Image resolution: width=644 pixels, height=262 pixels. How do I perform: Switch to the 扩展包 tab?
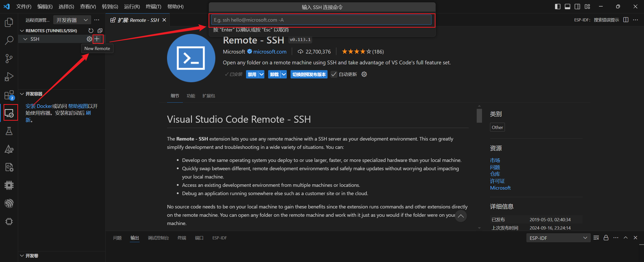(209, 96)
